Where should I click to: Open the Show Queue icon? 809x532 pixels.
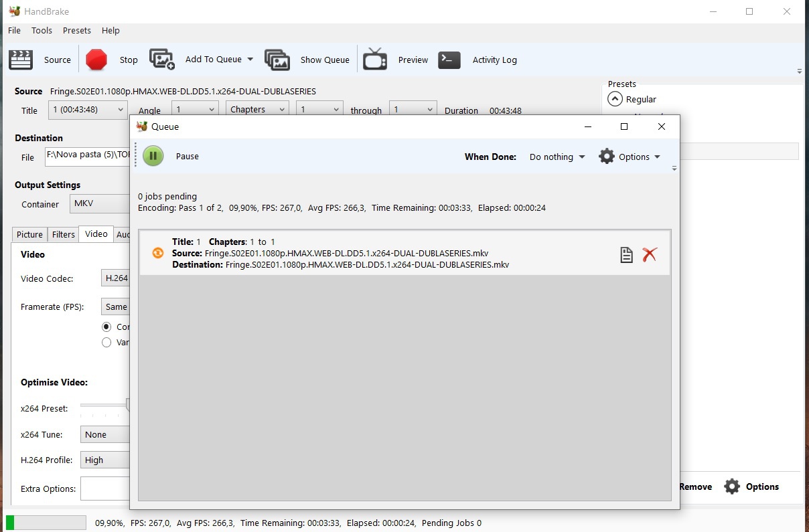[277, 60]
